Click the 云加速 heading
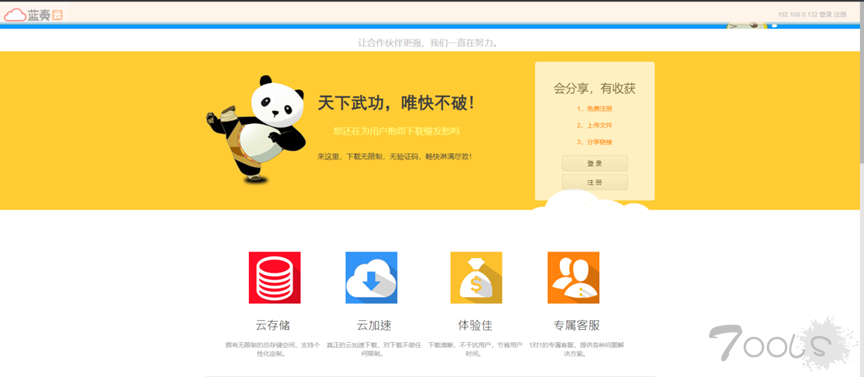 pos(374,325)
